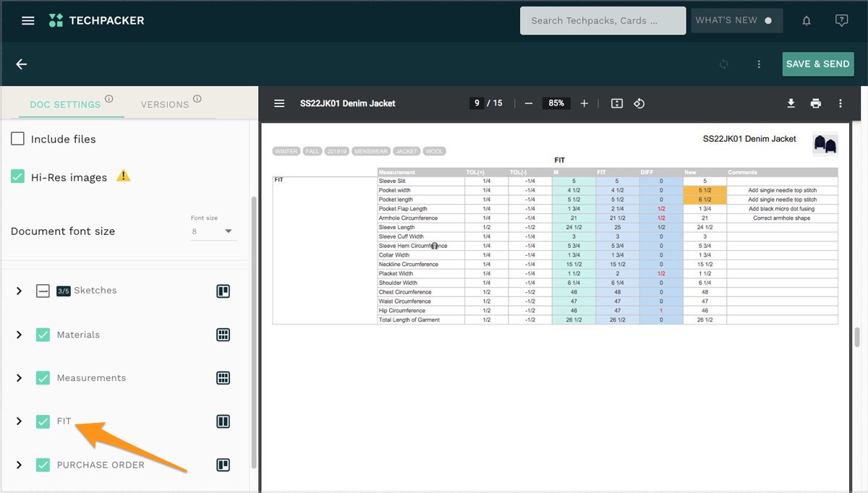Viewport: 868px width, 493px height.
Task: Uncheck the Hi-Res images checkbox
Action: pyautogui.click(x=18, y=176)
